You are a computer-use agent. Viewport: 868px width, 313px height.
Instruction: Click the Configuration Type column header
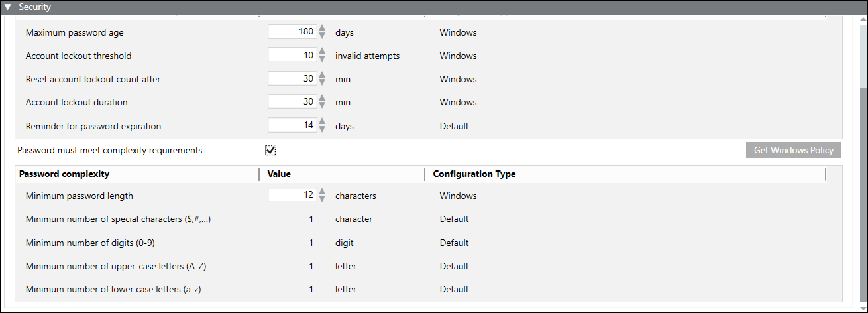(x=474, y=174)
